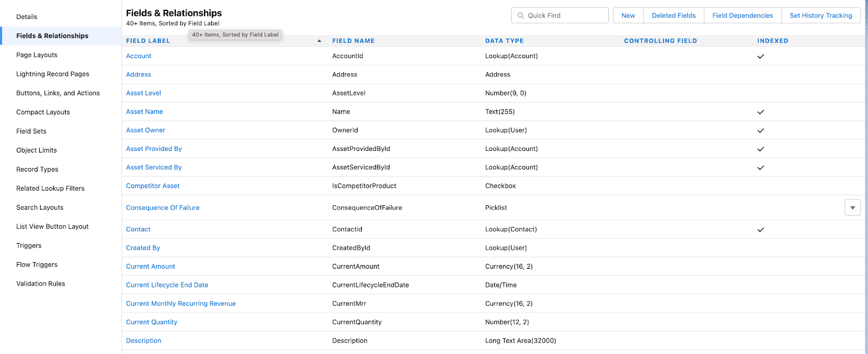Click the Quick Find search field

(560, 15)
